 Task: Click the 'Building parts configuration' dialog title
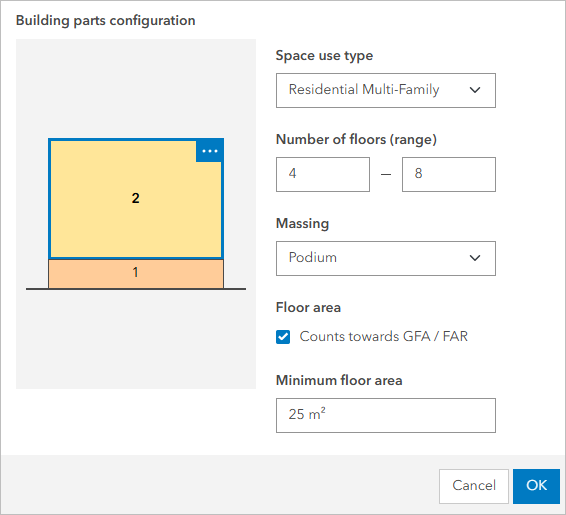pos(105,21)
